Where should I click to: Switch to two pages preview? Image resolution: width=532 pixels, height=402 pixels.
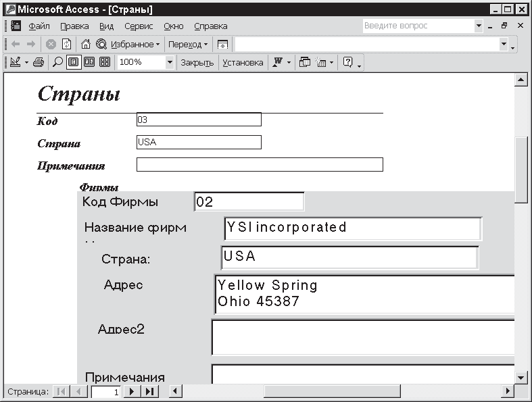pos(89,62)
